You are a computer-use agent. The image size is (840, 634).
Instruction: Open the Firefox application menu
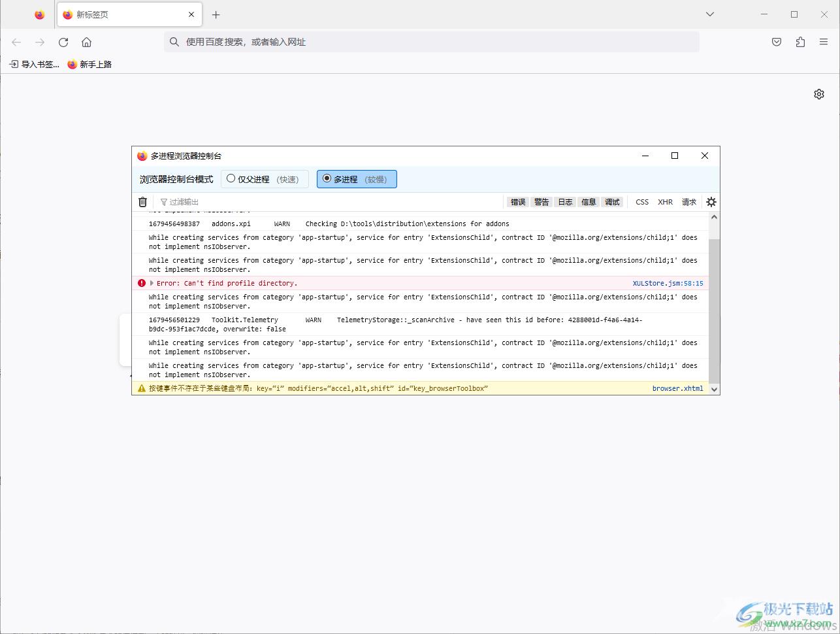click(x=824, y=42)
